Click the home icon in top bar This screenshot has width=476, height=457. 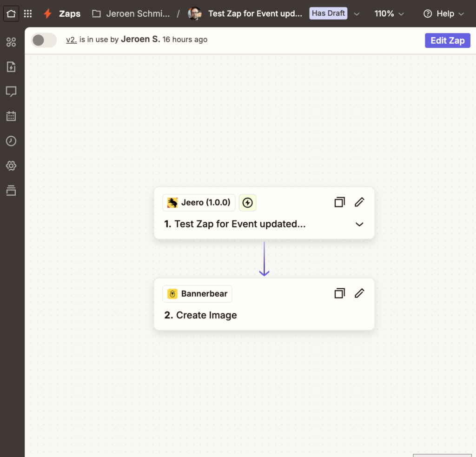(x=11, y=13)
